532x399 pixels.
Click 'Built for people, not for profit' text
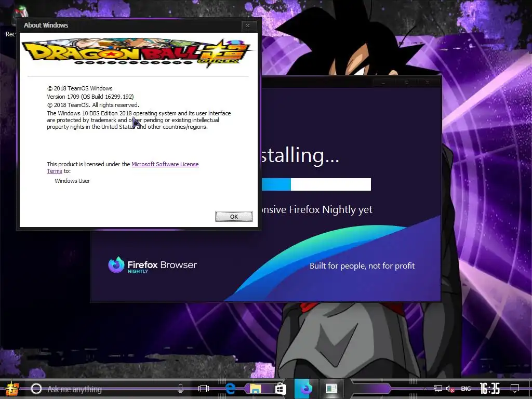point(362,265)
